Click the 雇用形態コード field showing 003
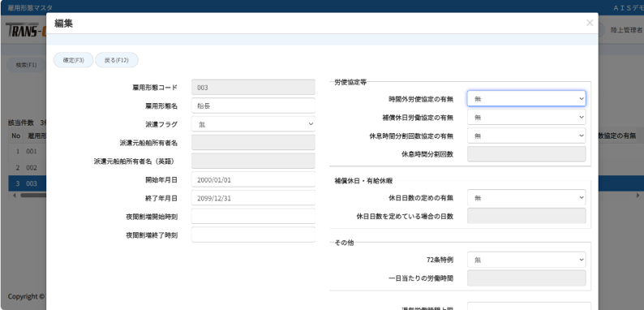 [x=253, y=87]
